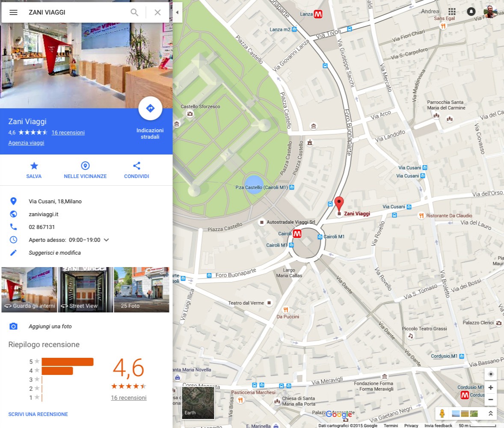Visit the zaniviaggi.it website
This screenshot has height=428, width=504.
pos(44,214)
